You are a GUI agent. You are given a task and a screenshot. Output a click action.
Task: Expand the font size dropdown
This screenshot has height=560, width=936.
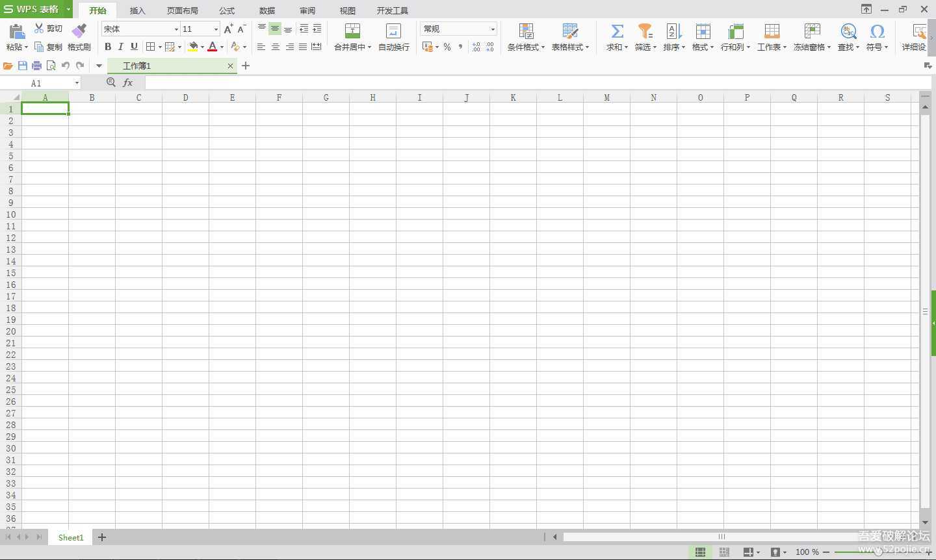(216, 29)
